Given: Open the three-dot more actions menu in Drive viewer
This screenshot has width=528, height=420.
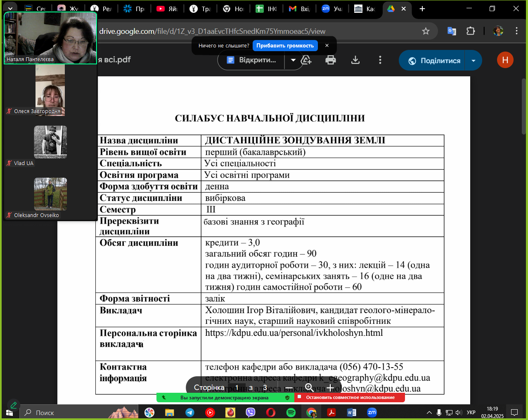Looking at the screenshot, I should (x=380, y=60).
